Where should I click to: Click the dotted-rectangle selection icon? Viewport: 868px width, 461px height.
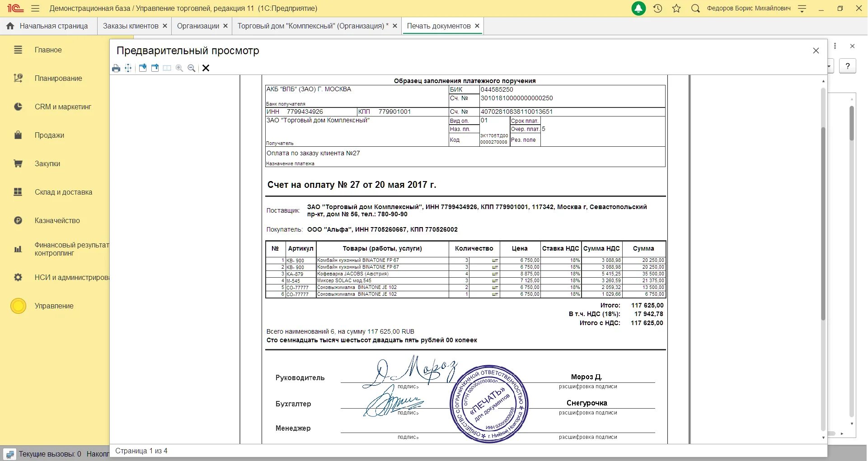[x=167, y=68]
